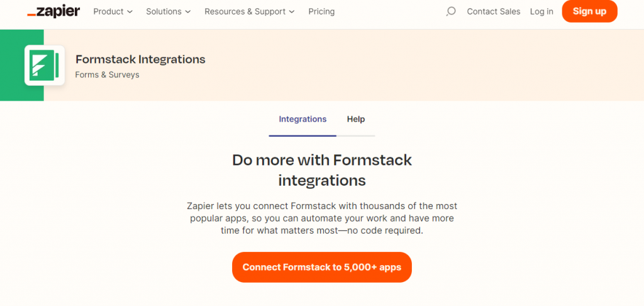
Task: Click the Formstack app logo icon
Action: (x=45, y=65)
